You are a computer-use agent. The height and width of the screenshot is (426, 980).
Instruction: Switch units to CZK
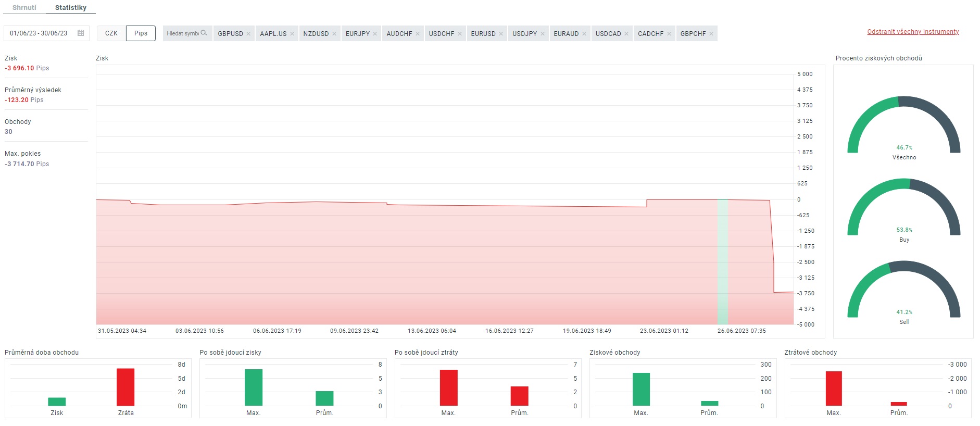(x=111, y=33)
